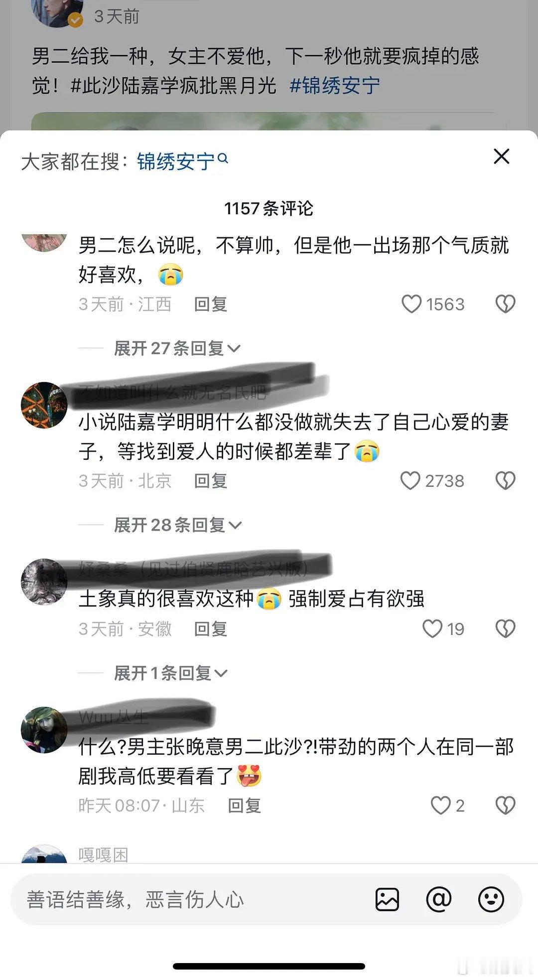Tap 回复 on the Beijing comment
Viewport: 538px width, 980px height.
(210, 481)
